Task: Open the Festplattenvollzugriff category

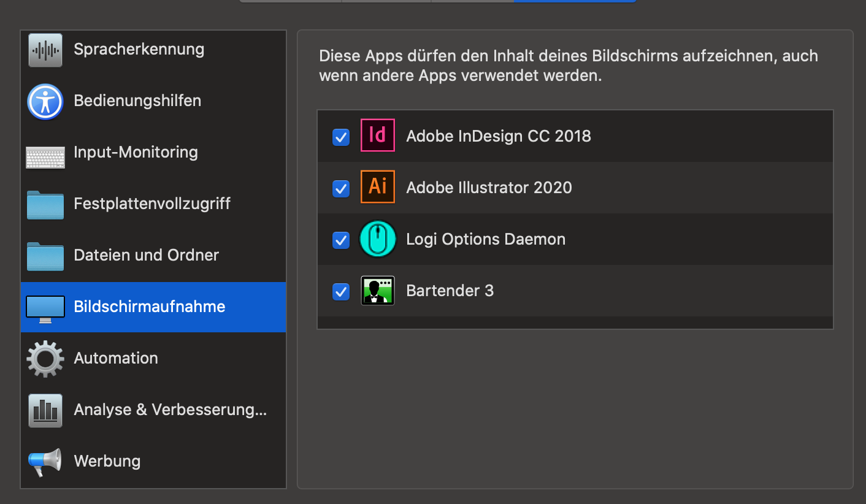Action: pyautogui.click(x=153, y=204)
